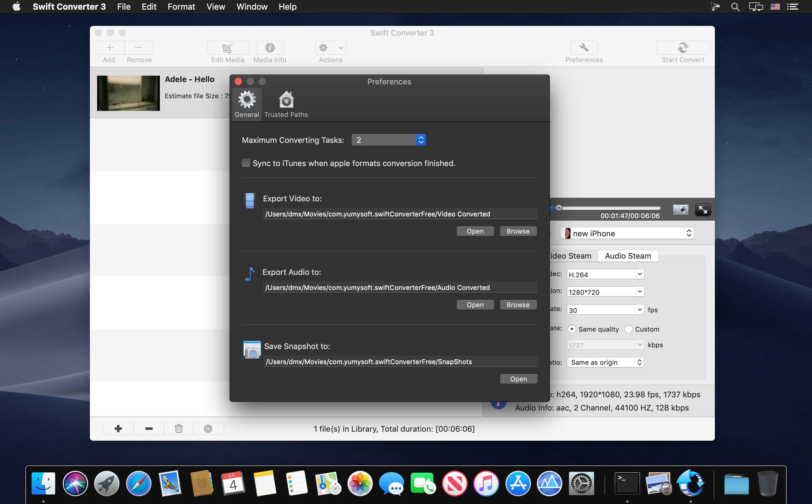Click Open for Export Audio folder
This screenshot has width=812, height=504.
[475, 305]
